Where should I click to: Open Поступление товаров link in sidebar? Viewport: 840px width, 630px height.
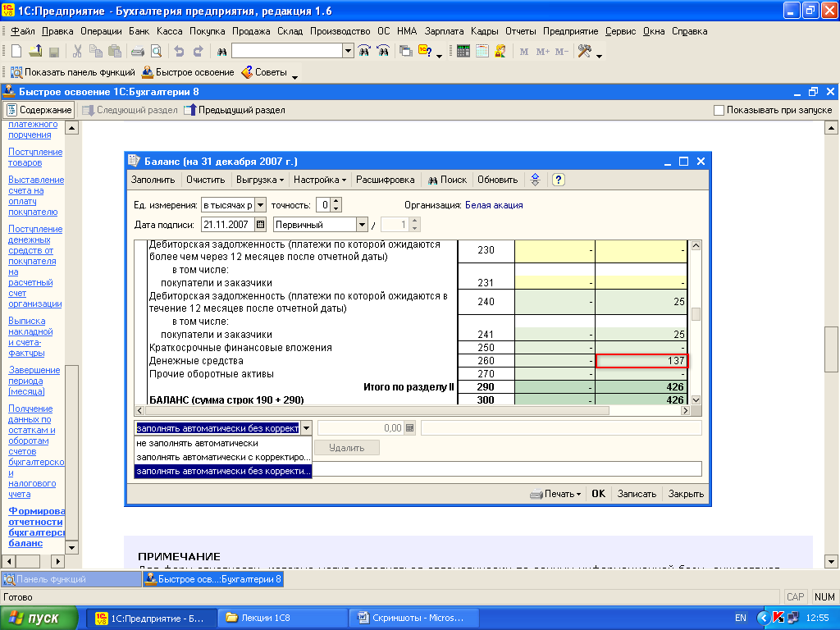pos(35,157)
